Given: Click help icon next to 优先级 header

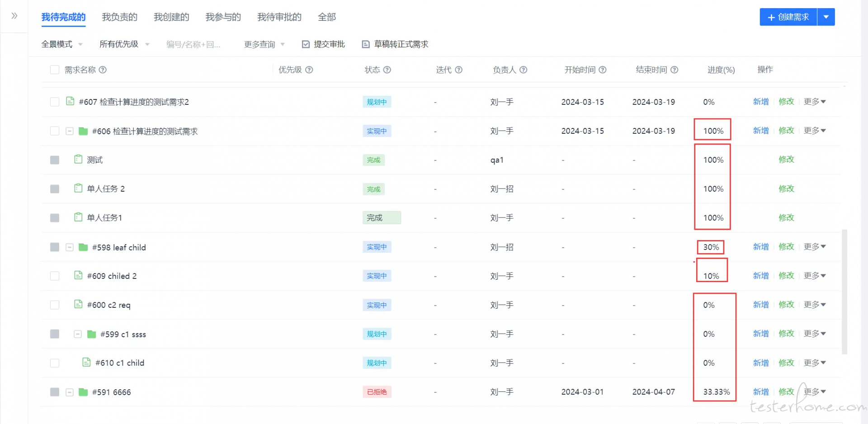Looking at the screenshot, I should [309, 70].
